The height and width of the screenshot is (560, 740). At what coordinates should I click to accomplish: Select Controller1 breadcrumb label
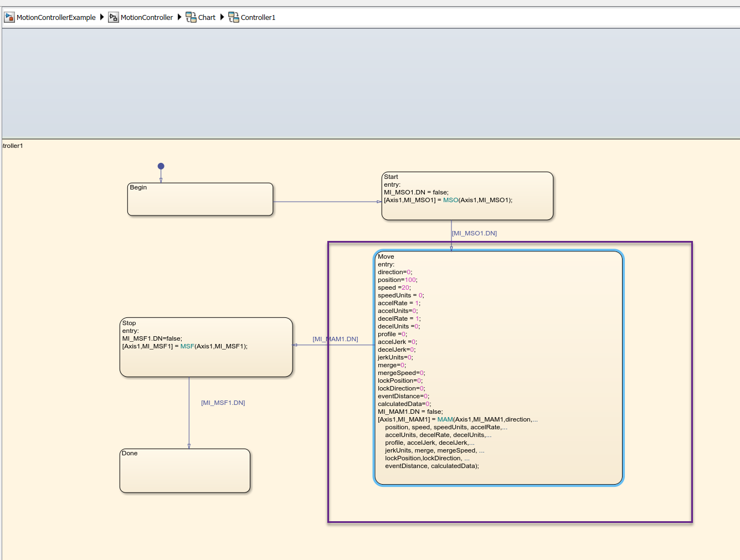point(258,17)
